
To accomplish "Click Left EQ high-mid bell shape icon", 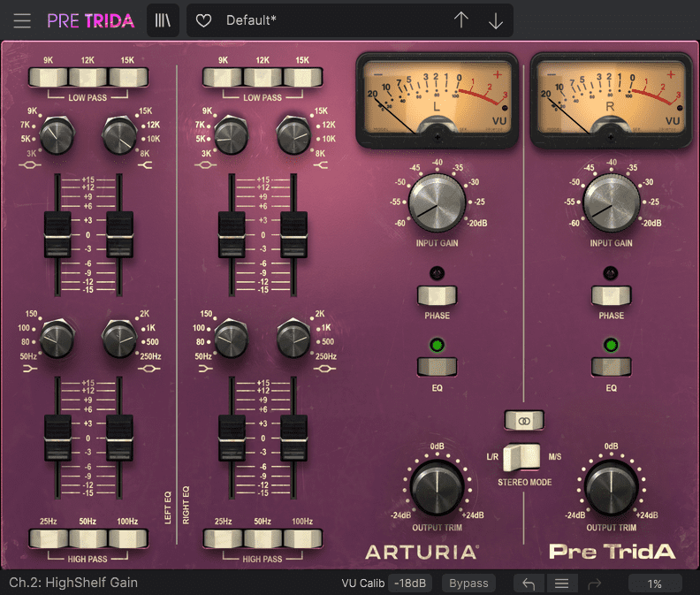I will (x=30, y=165).
